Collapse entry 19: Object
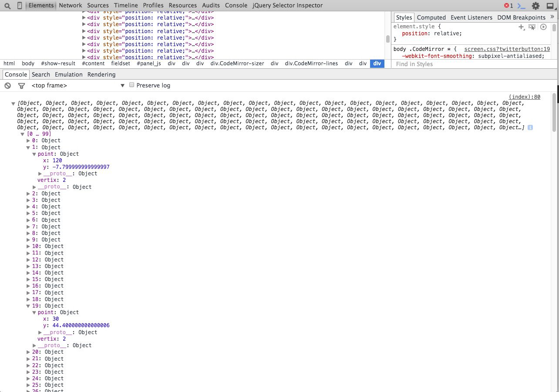The image size is (559, 392). point(29,306)
